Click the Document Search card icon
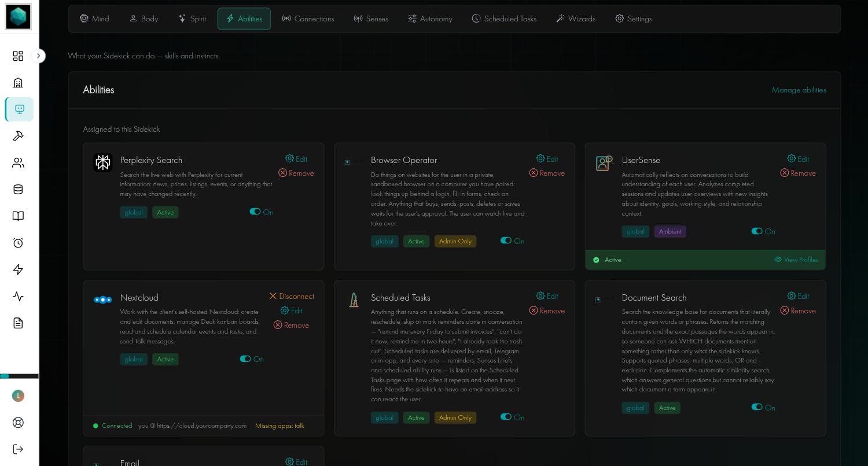The height and width of the screenshot is (466, 868). (598, 299)
